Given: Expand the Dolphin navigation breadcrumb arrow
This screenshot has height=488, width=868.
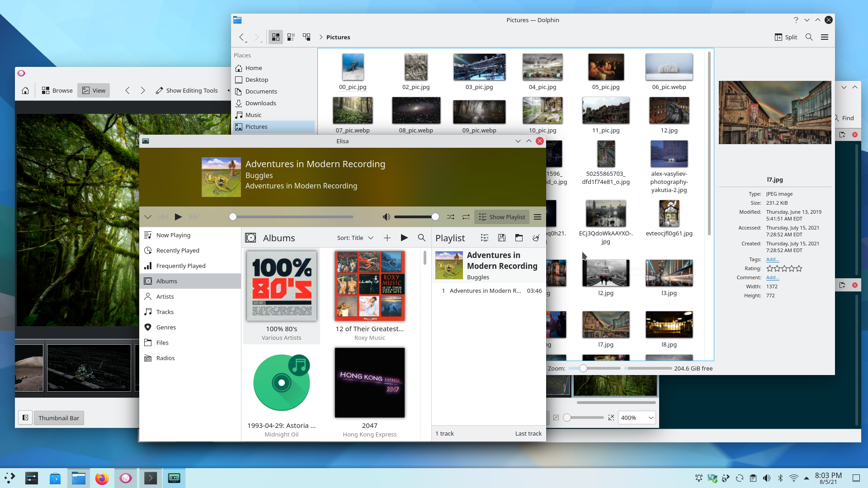Looking at the screenshot, I should coord(321,37).
